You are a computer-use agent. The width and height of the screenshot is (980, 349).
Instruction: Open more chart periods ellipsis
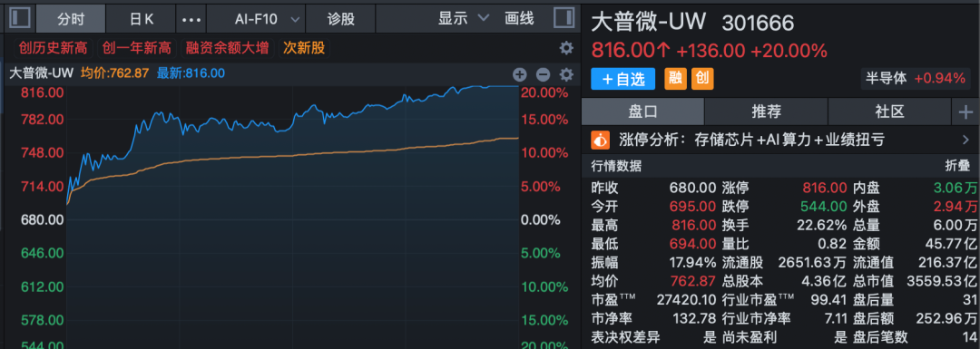[x=191, y=19]
